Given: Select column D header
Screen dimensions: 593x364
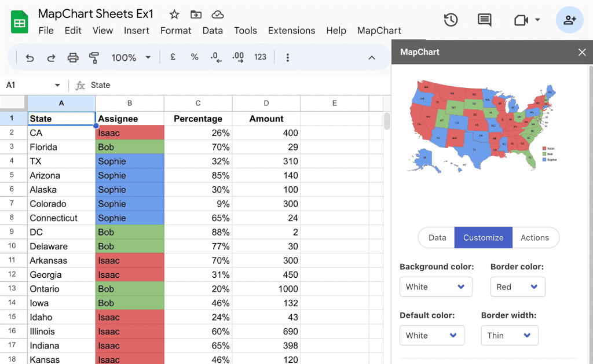Looking at the screenshot, I should pyautogui.click(x=266, y=103).
